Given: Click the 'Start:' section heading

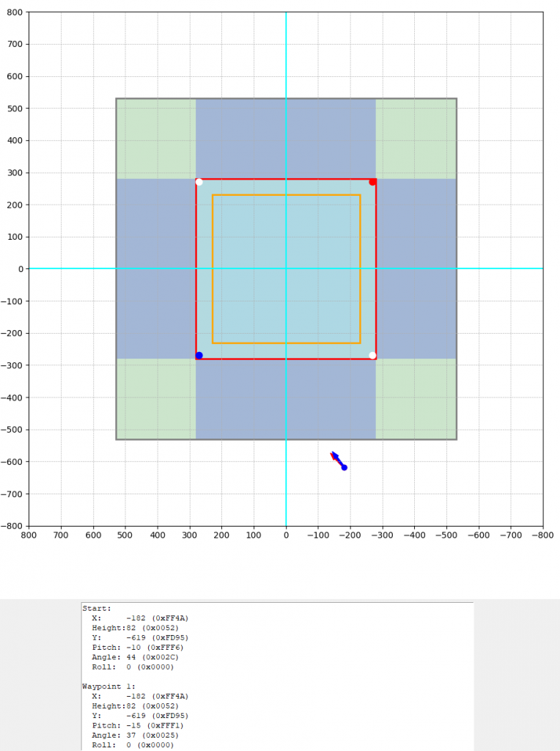Looking at the screenshot, I should tap(97, 608).
